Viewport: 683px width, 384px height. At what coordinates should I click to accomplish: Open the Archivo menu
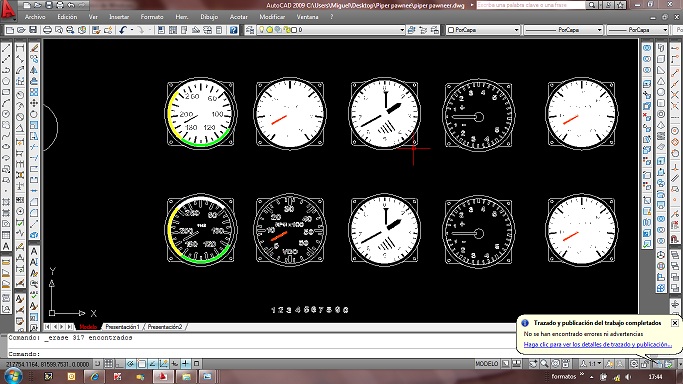(x=35, y=17)
